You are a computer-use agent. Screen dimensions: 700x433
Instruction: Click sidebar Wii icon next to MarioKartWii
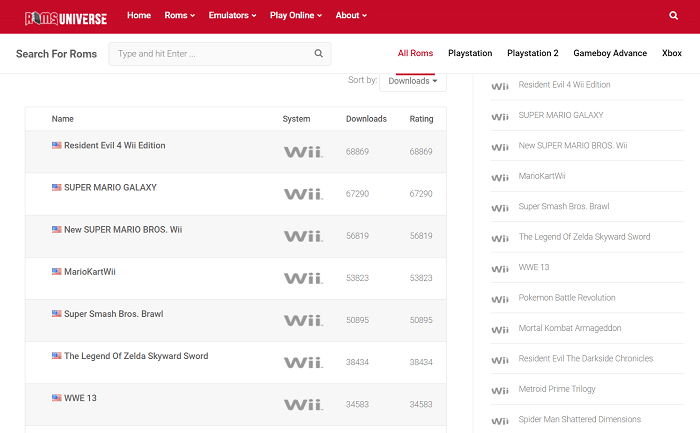[500, 178]
